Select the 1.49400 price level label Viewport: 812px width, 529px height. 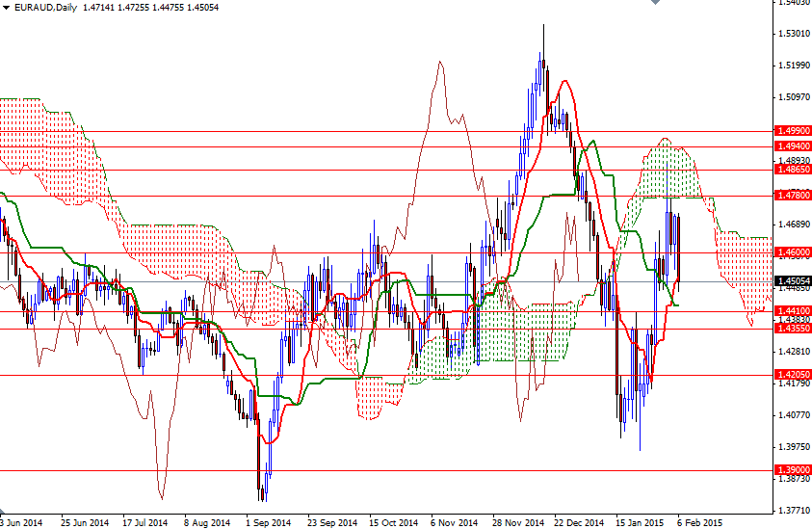point(793,146)
